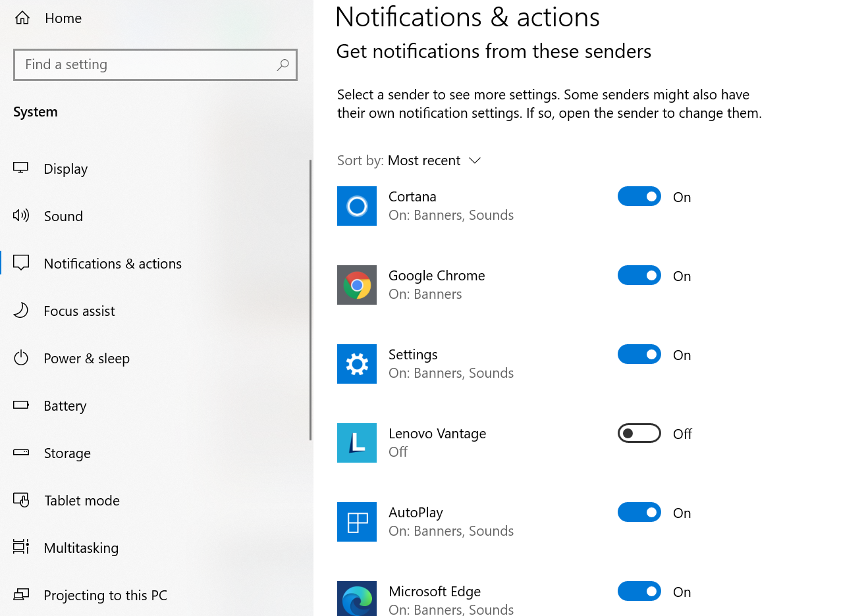The width and height of the screenshot is (864, 616).
Task: Turn off Cortana notifications toggle
Action: pos(639,196)
